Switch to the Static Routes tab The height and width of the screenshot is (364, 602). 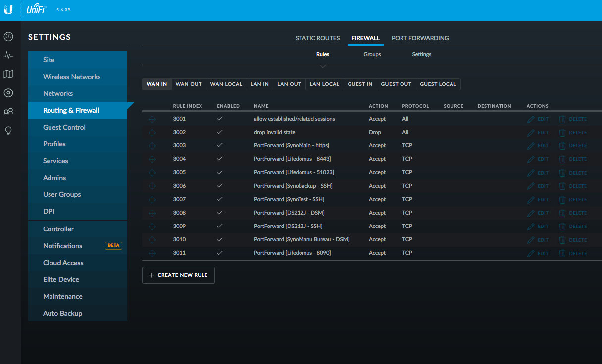(317, 38)
